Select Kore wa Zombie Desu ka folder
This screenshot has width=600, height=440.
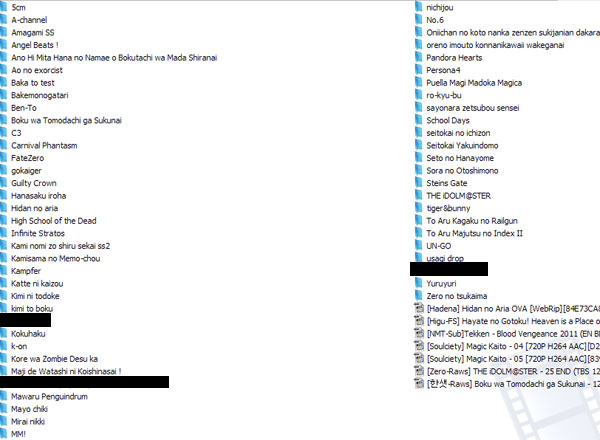pos(54,359)
